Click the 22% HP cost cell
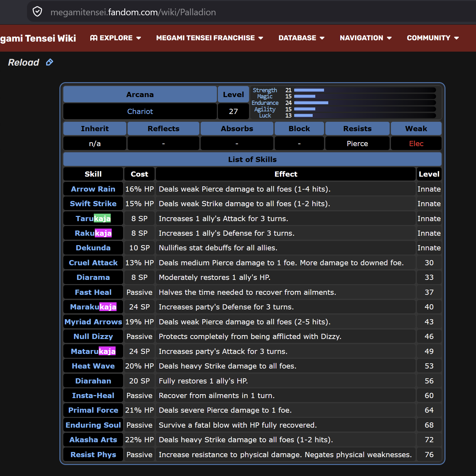This screenshot has width=476, height=476. [139, 440]
